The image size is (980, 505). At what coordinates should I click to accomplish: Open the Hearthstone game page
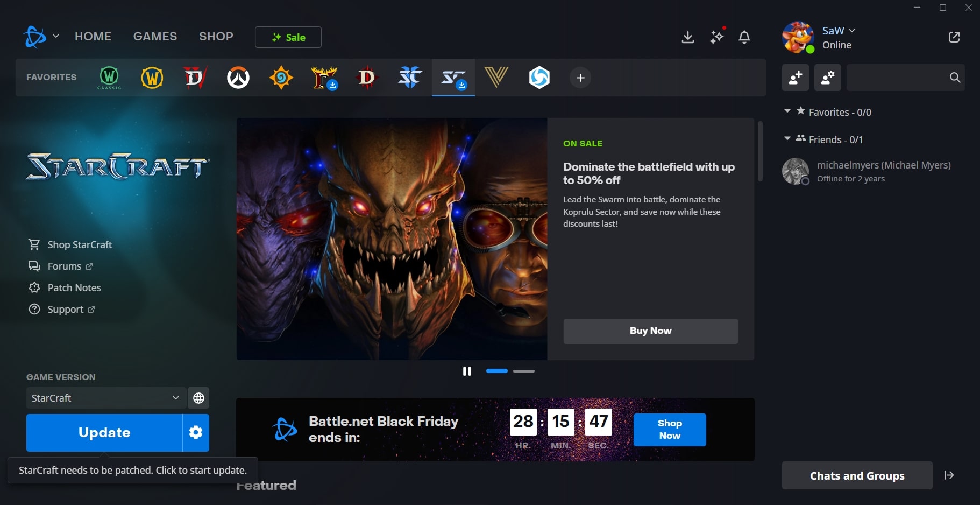click(281, 77)
